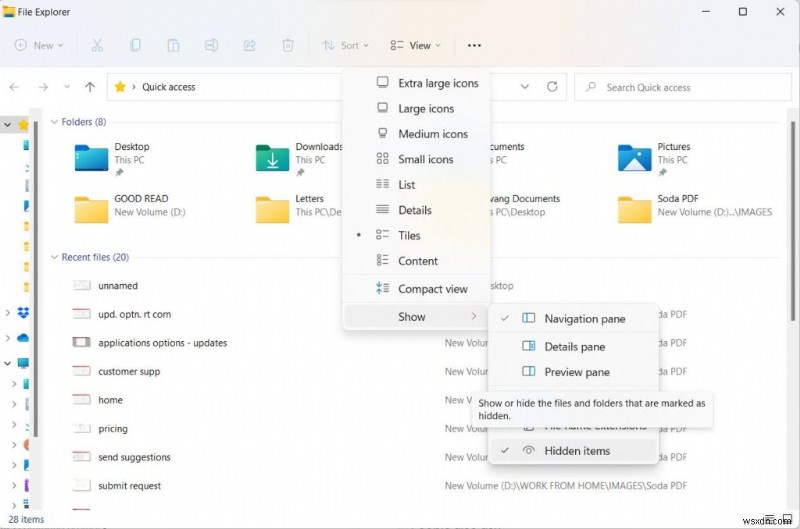This screenshot has height=529, width=800.
Task: Toggle the Details pane option
Action: coord(573,347)
